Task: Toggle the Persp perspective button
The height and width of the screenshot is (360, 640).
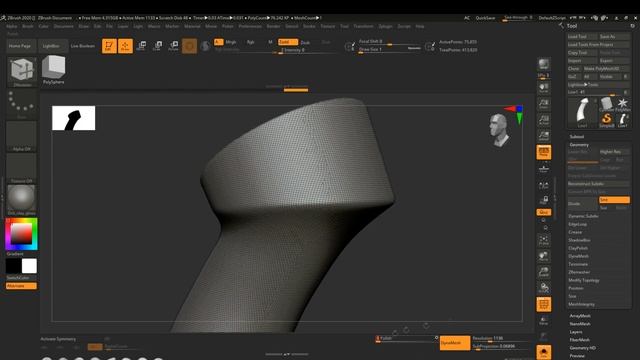Action: click(544, 152)
